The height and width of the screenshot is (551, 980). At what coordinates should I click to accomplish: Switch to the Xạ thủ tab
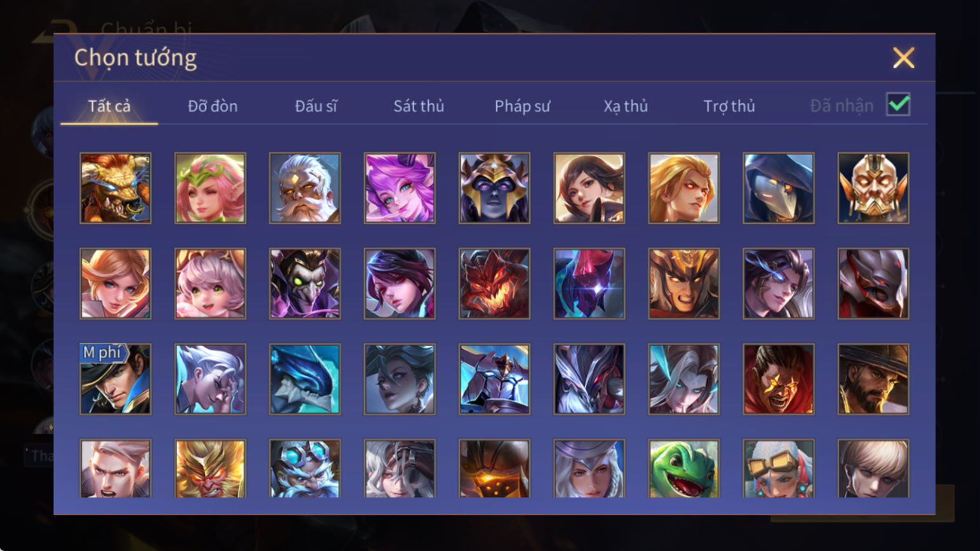[626, 106]
